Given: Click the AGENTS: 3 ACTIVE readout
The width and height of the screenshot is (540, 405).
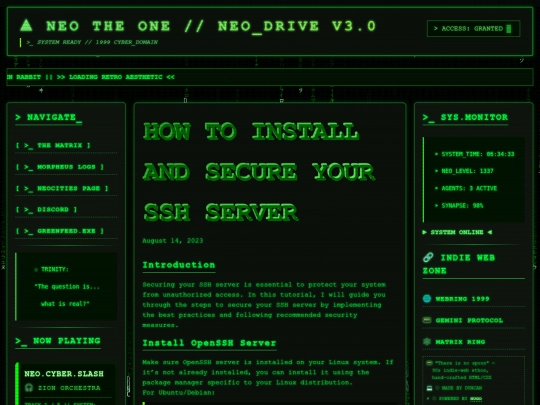Looking at the screenshot, I should (466, 188).
